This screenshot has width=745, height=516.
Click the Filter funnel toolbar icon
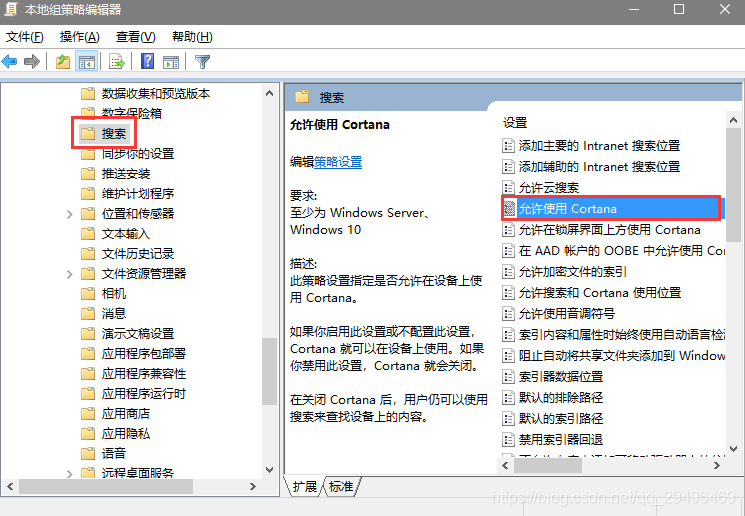[202, 61]
